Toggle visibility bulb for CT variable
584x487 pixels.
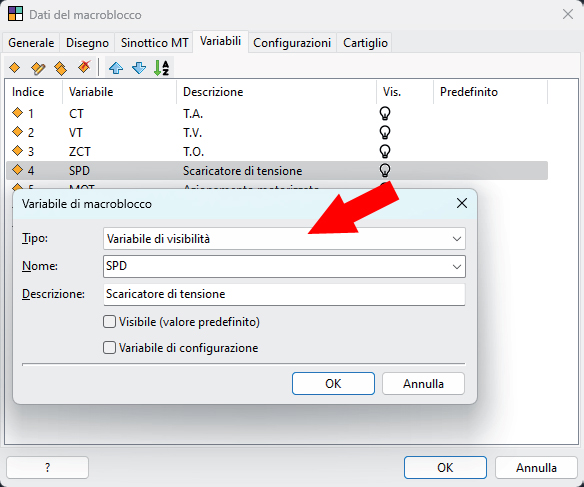click(385, 113)
